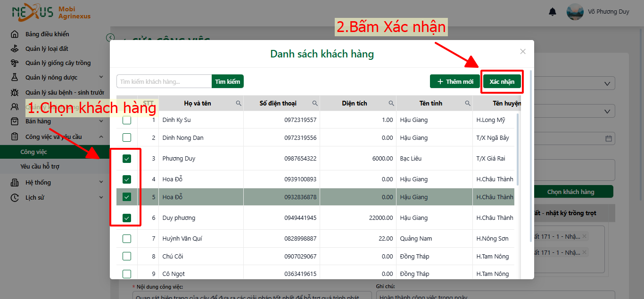Go to Bảng điều khiển
Viewport: 644px width, 299px height.
[x=47, y=34]
